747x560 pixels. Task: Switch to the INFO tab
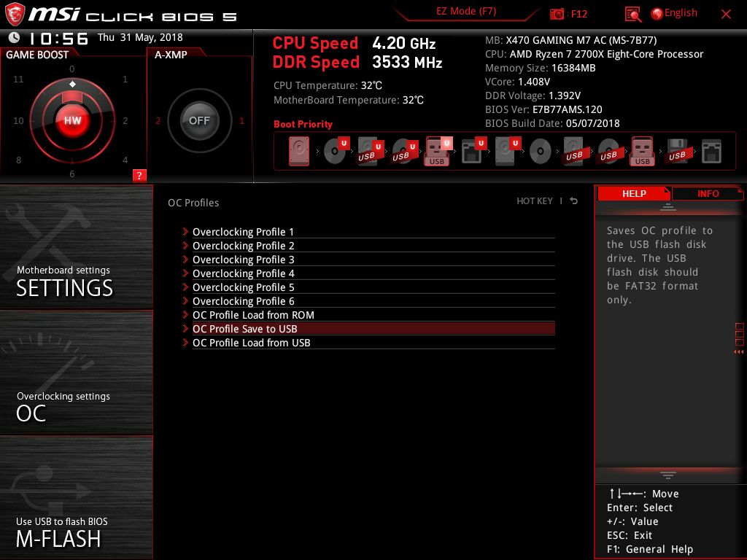click(708, 193)
